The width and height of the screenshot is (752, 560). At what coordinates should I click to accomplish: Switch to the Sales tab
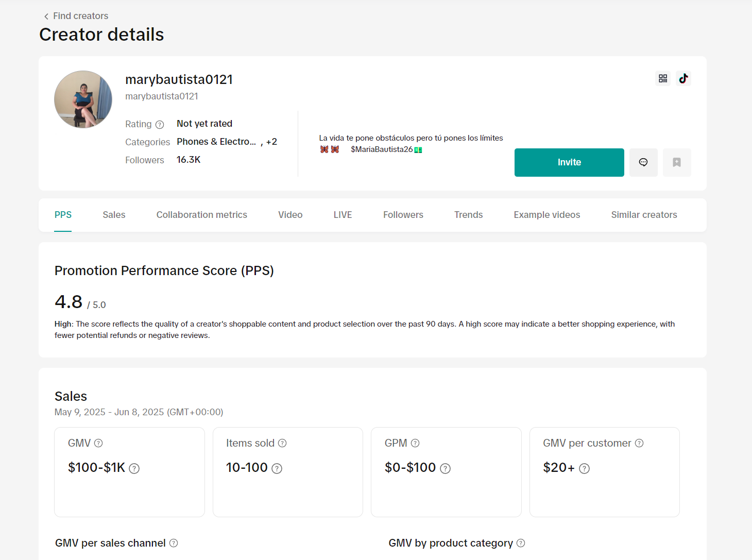(114, 215)
